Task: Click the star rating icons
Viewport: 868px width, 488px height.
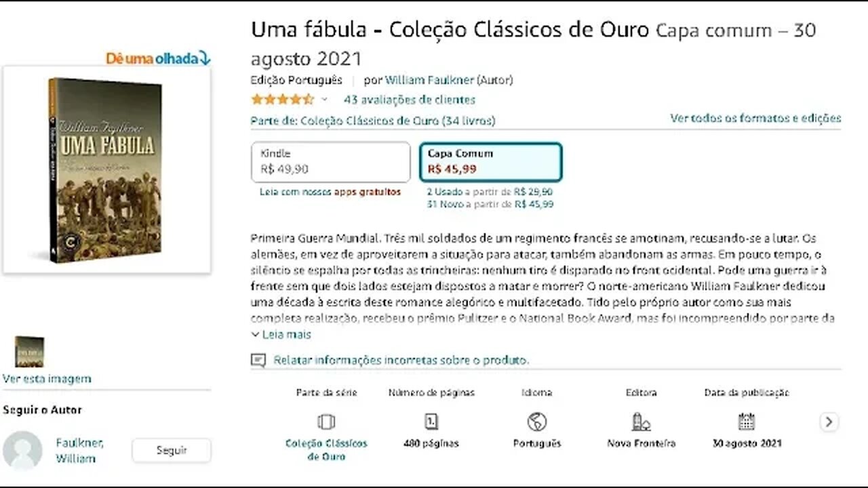Action: tap(282, 100)
